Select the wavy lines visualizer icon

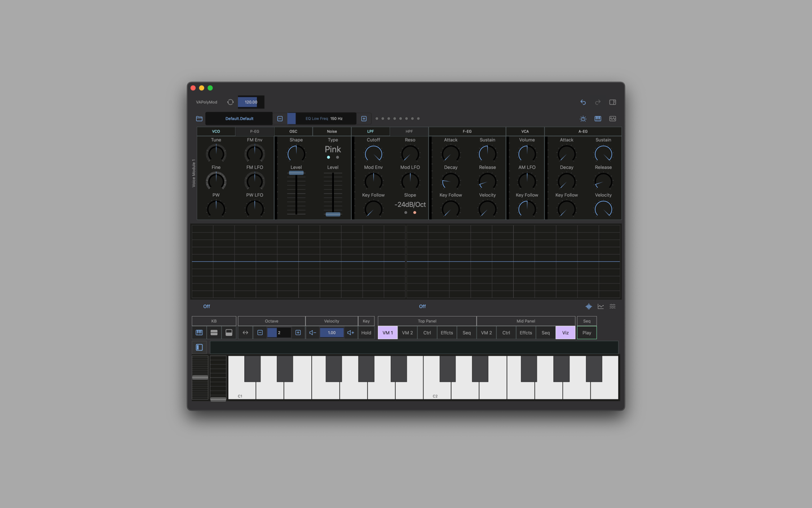(612, 306)
